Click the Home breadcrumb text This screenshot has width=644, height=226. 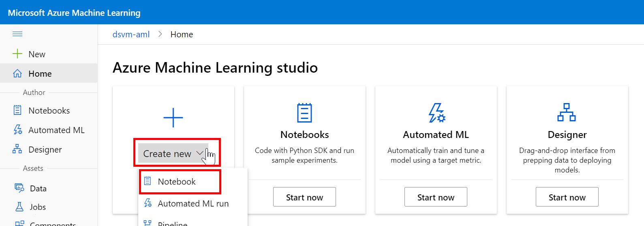point(182,34)
